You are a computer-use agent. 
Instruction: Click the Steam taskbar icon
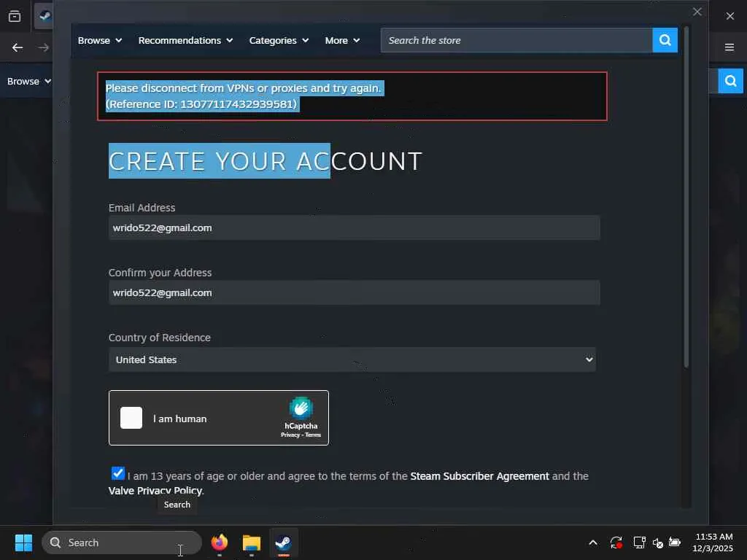click(x=284, y=542)
